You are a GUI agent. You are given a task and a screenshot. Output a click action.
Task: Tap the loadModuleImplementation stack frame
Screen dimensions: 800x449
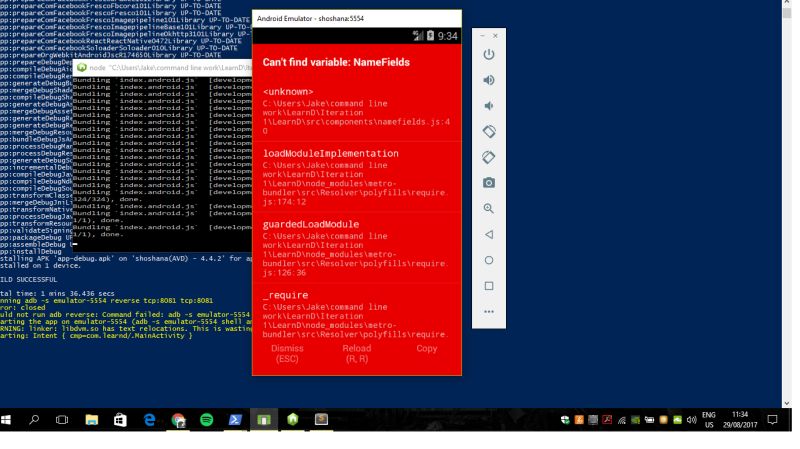[x=357, y=177]
